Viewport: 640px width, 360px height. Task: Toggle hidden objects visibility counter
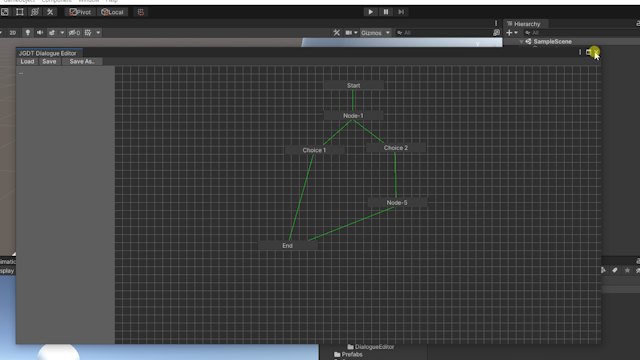(74, 33)
